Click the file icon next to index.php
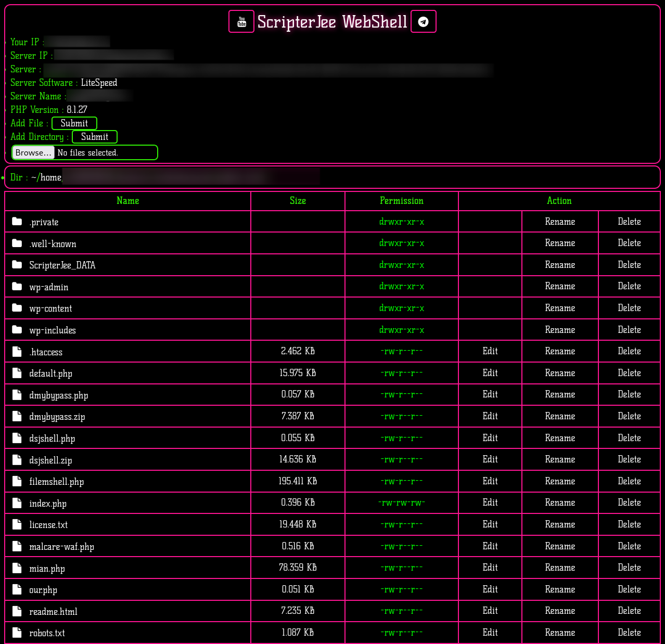The height and width of the screenshot is (644, 665). [17, 503]
